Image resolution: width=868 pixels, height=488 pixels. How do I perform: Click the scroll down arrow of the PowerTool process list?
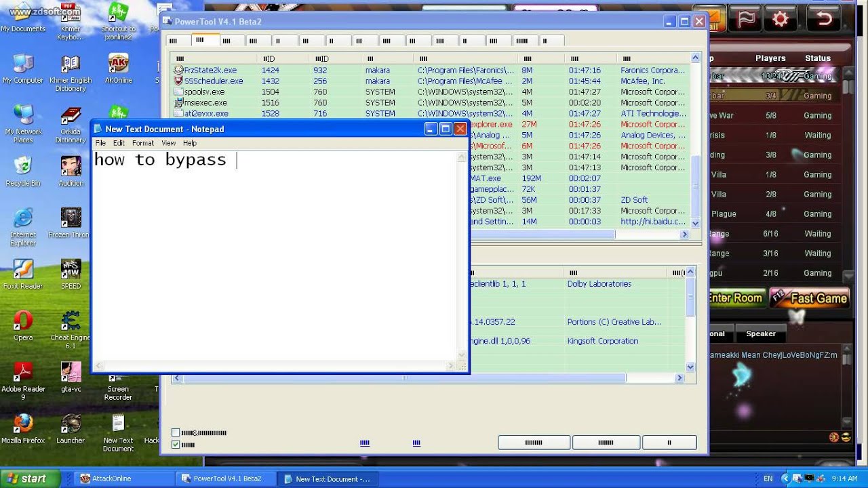coord(695,222)
